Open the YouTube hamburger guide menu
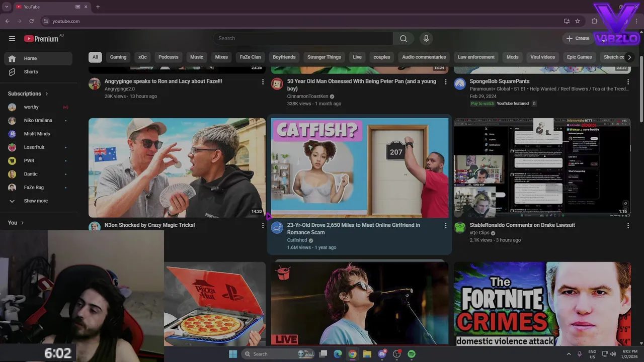The height and width of the screenshot is (362, 644). pyautogui.click(x=12, y=38)
